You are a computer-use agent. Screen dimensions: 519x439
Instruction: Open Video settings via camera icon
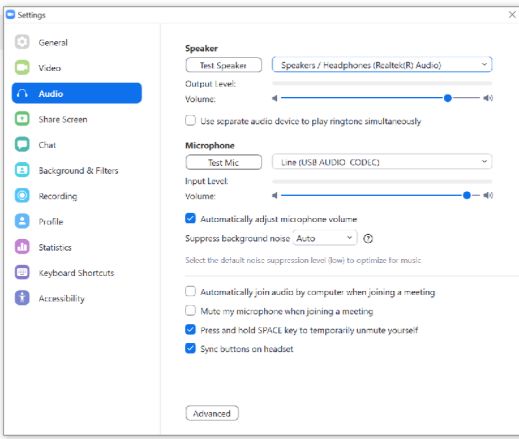click(22, 68)
